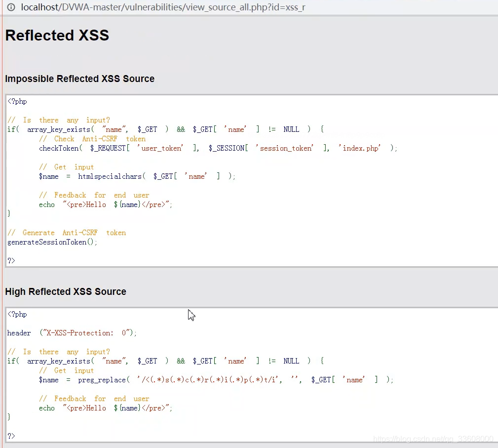Click the htmlspecialchars line of code

(x=137, y=176)
